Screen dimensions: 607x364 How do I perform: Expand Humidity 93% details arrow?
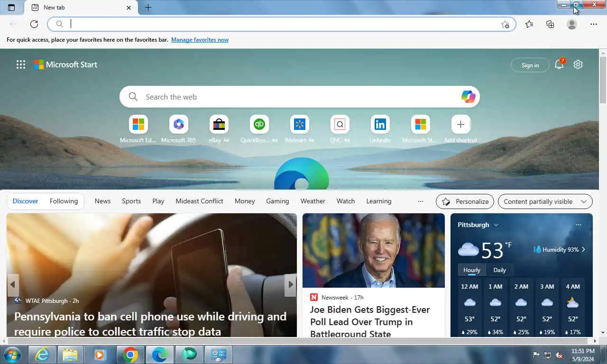pyautogui.click(x=583, y=249)
